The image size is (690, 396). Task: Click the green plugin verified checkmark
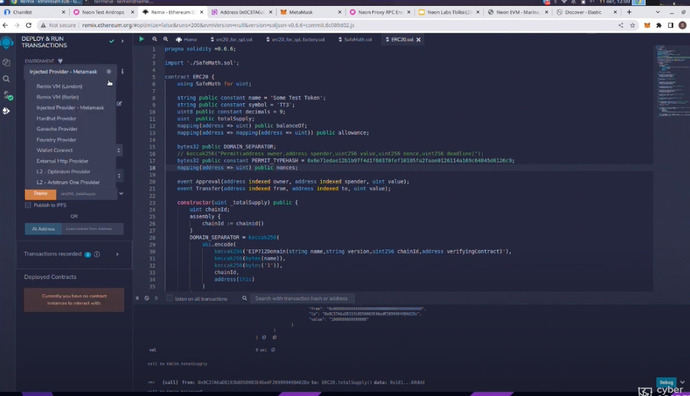(x=112, y=41)
